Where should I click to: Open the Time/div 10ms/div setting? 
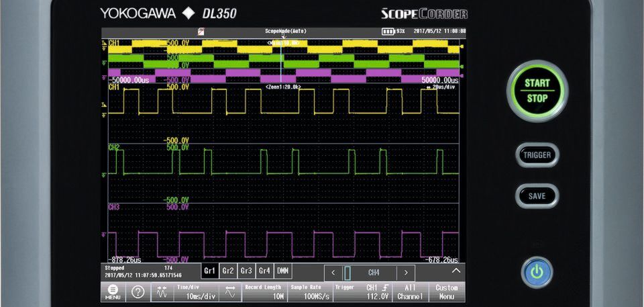[x=197, y=292]
